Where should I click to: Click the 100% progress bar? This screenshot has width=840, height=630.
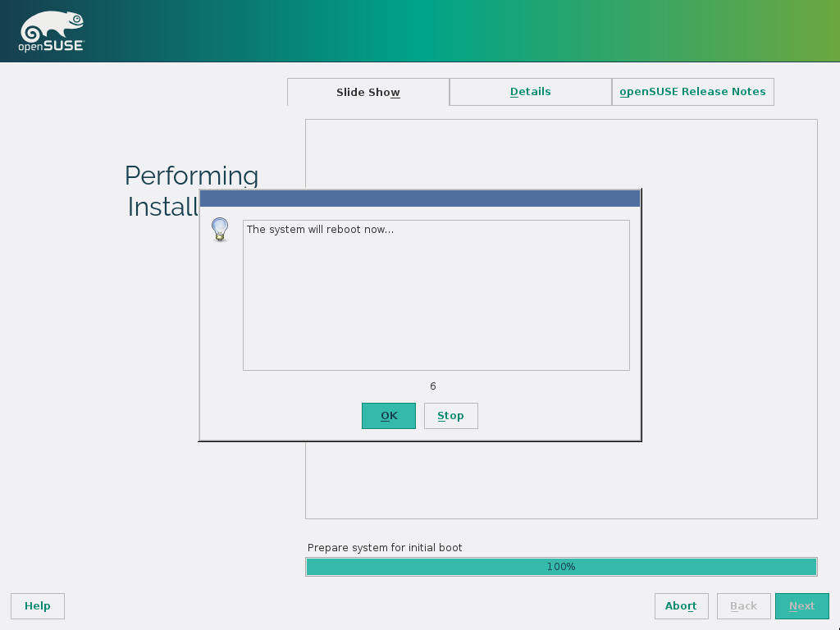click(x=561, y=567)
